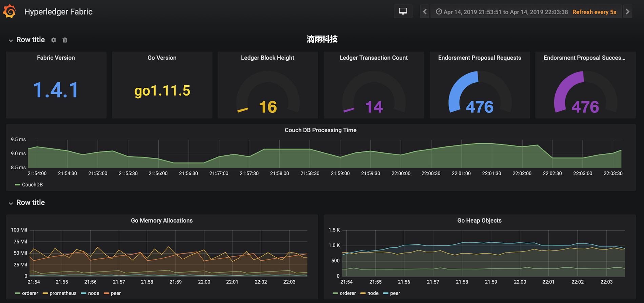
Task: Shift time range back with left arrow
Action: click(x=425, y=12)
